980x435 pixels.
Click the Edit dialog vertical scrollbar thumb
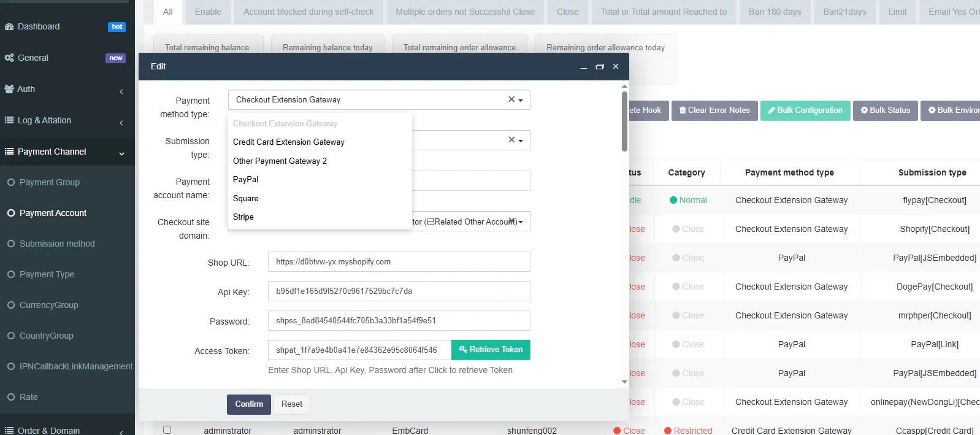pos(624,121)
